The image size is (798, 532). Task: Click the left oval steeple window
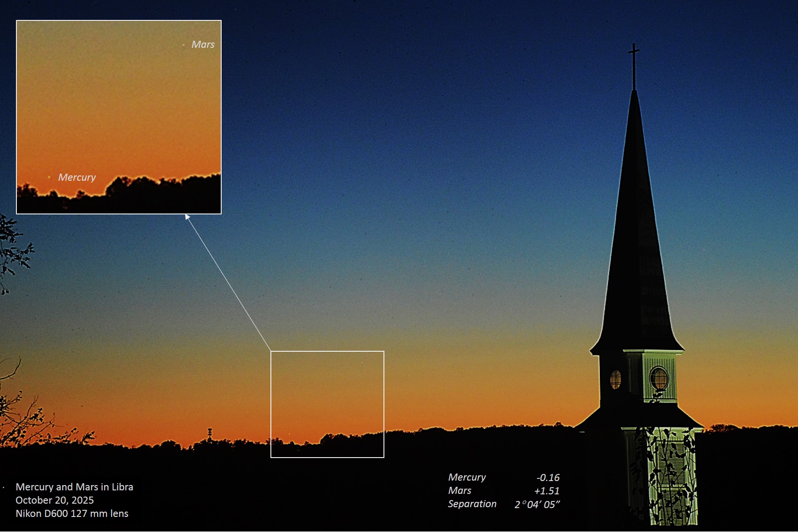click(x=615, y=379)
